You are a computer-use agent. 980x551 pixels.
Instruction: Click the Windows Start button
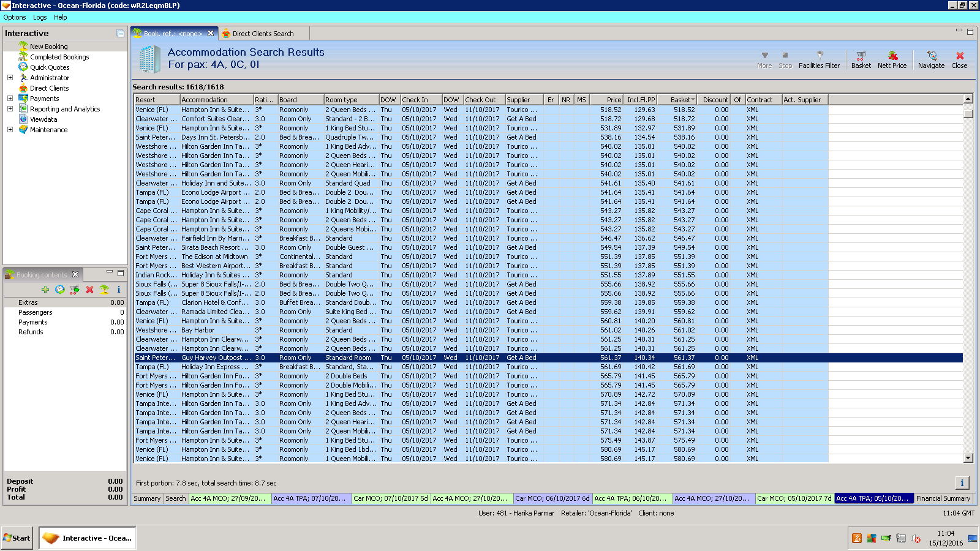tap(17, 538)
